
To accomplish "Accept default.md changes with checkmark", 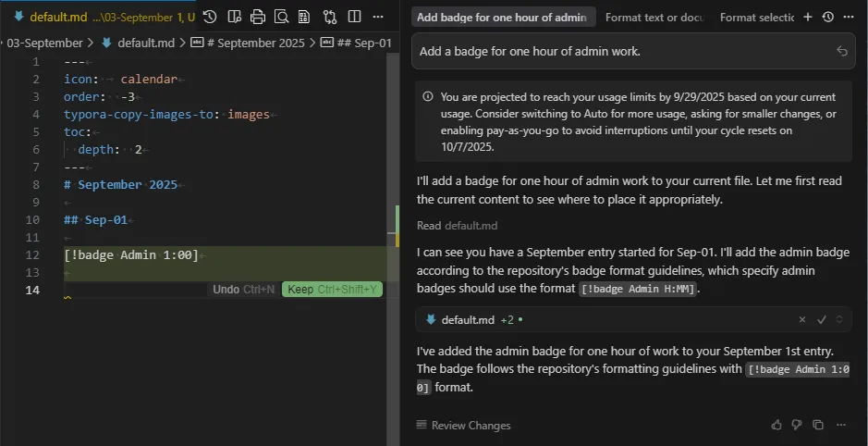I will (821, 320).
